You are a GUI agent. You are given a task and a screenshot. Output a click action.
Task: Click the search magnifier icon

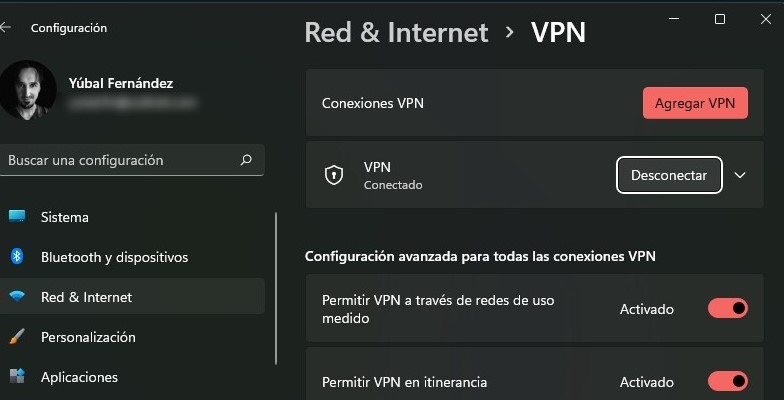point(246,160)
